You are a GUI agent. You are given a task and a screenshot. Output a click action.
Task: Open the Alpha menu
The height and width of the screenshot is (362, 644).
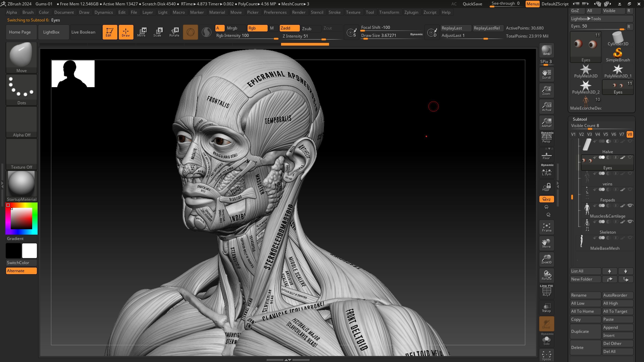pos(12,12)
